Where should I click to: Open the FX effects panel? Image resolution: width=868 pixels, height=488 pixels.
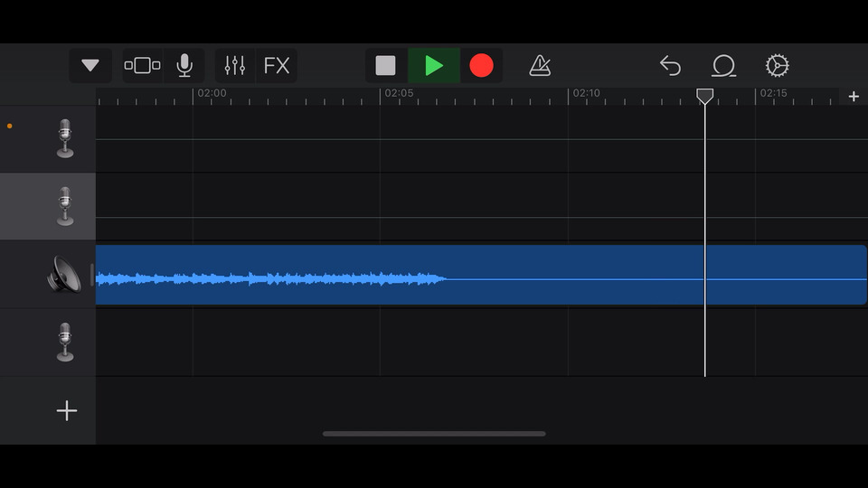tap(277, 66)
